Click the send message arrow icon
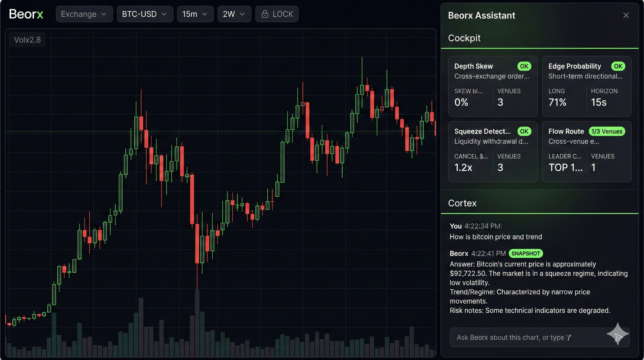Viewport: 644px width, 360px height. click(x=618, y=337)
